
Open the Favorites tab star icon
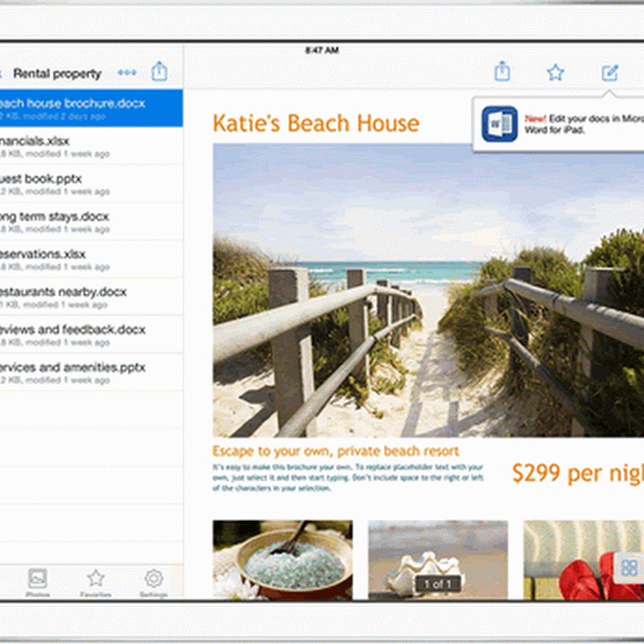click(x=96, y=578)
